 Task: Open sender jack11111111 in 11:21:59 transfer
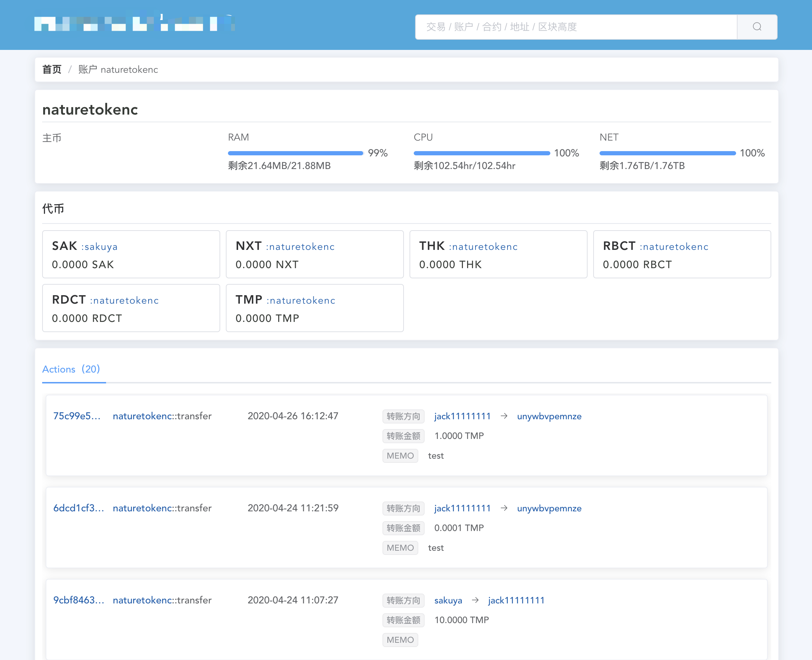pos(463,508)
